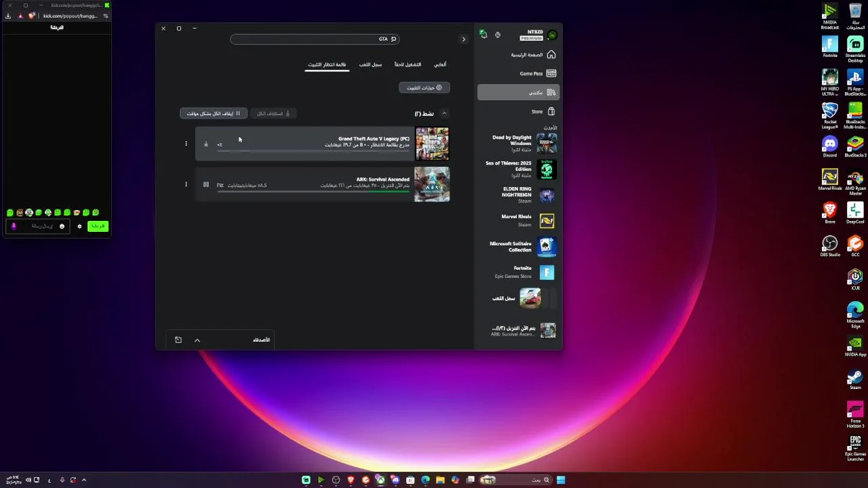868x488 pixels.
Task: Go back with the Xbox app's arrow
Action: tap(464, 39)
